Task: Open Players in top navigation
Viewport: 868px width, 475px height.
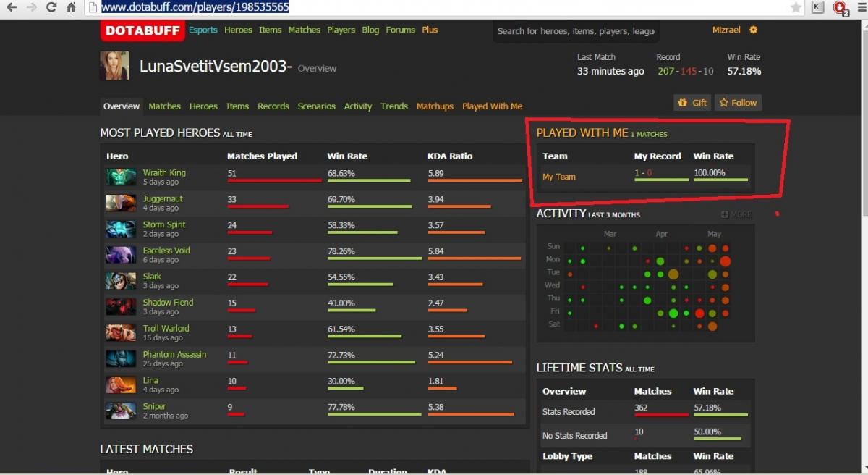Action: [341, 30]
